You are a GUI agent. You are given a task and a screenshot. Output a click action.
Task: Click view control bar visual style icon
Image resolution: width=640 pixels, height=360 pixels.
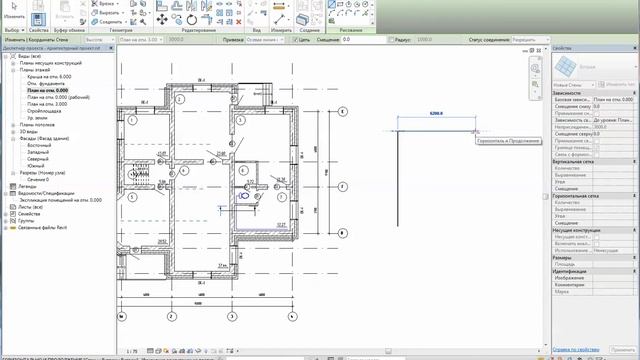158,351
